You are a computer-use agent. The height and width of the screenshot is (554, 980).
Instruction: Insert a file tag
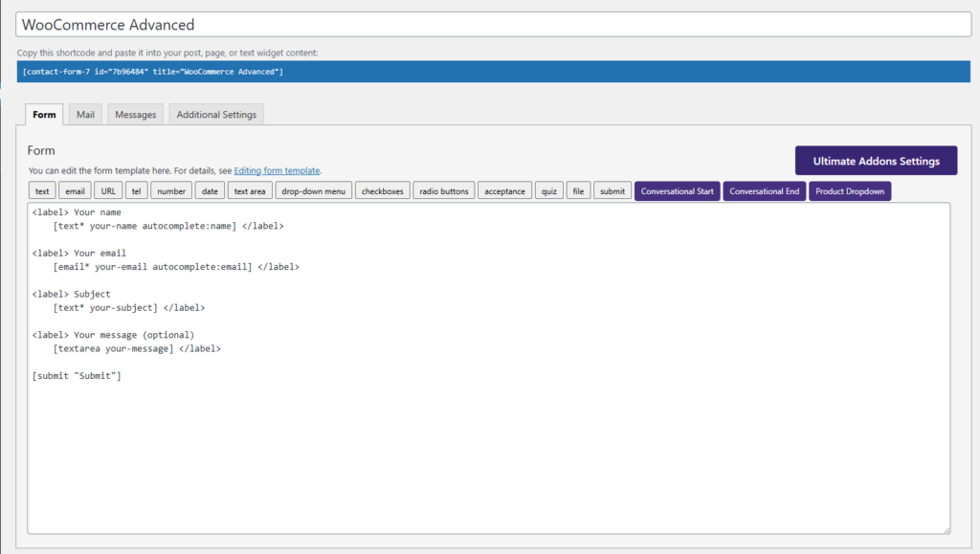(x=579, y=191)
